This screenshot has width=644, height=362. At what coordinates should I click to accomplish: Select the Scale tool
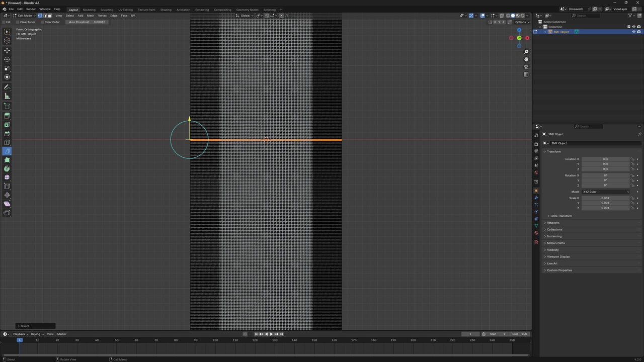tap(7, 68)
